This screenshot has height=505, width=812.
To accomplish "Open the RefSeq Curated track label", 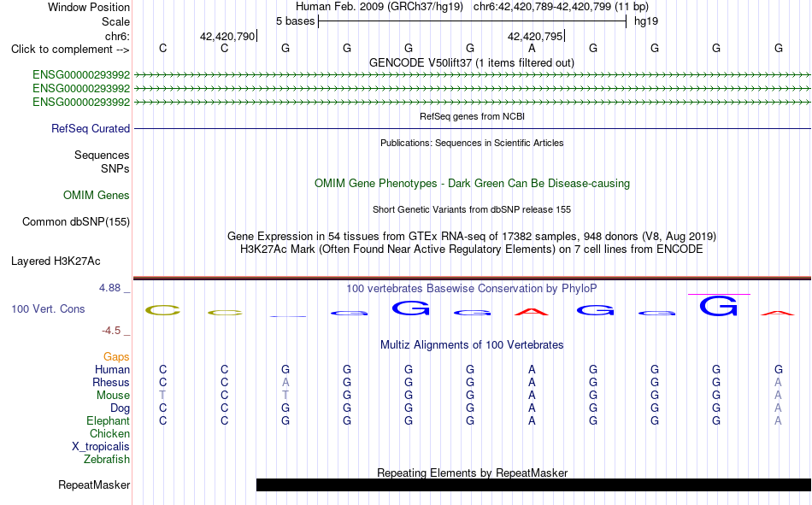I will click(91, 128).
